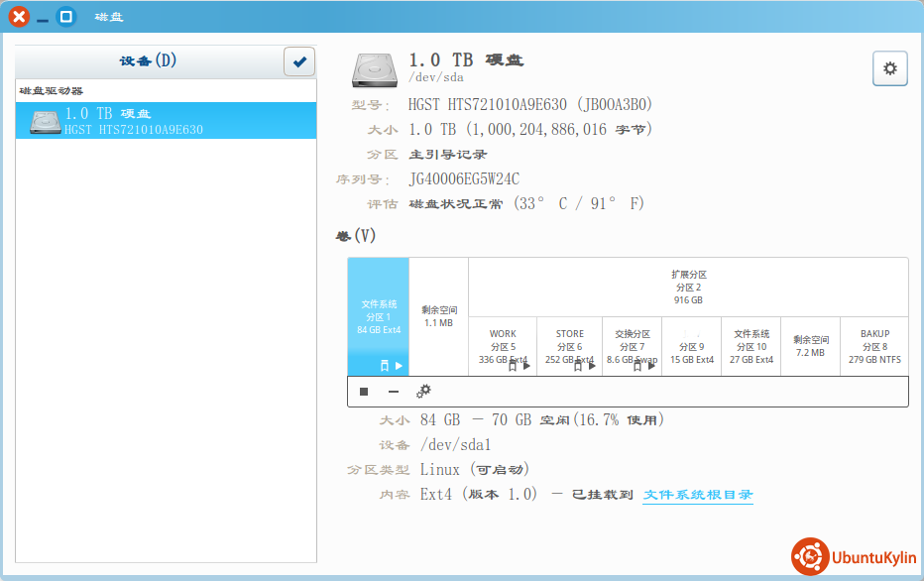Image resolution: width=924 pixels, height=581 pixels.
Task: Click the drive icon in the device list
Action: click(45, 121)
